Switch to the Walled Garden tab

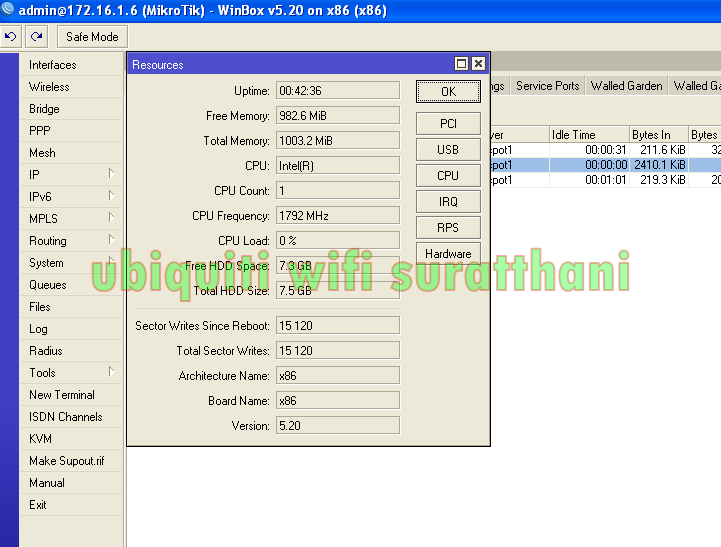(x=626, y=86)
